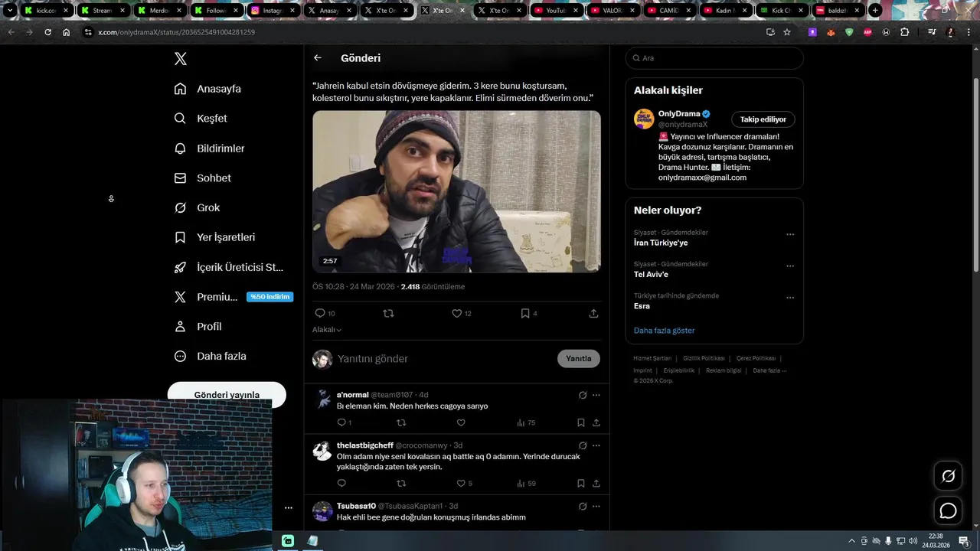This screenshot has height=551, width=980.
Task: Click the Ara search box
Action: tap(714, 58)
